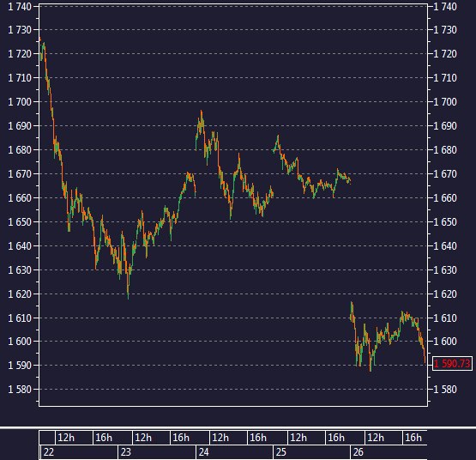Click the 1 700 label on left price axis
The width and height of the screenshot is (476, 460).
(20, 102)
